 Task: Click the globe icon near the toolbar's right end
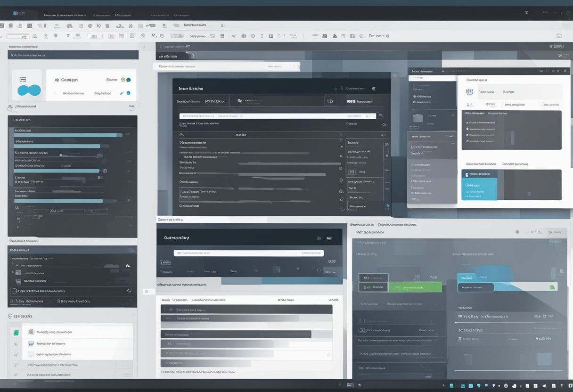click(244, 35)
